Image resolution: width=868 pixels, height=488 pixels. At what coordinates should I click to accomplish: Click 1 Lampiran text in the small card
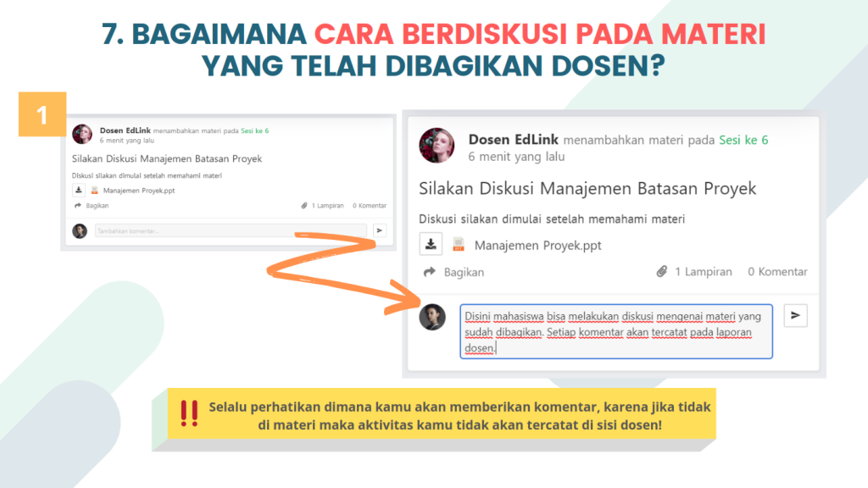pyautogui.click(x=327, y=205)
